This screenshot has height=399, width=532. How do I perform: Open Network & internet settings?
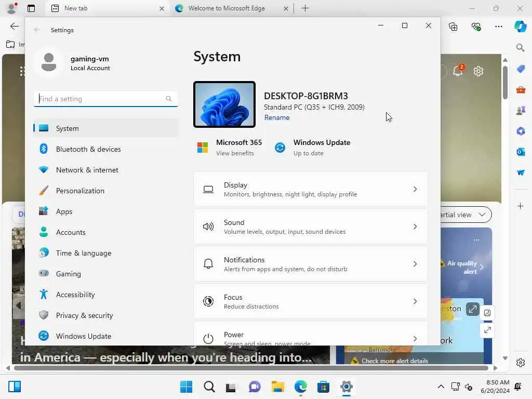(106, 170)
